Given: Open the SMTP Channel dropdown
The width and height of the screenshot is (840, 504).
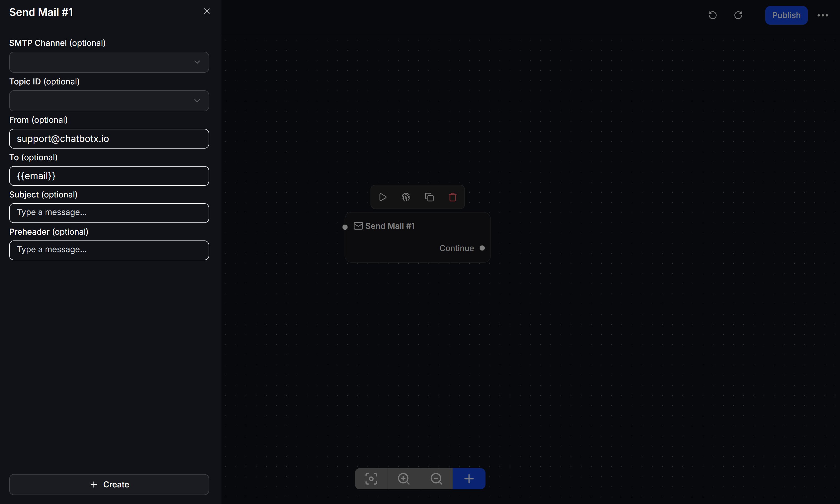Looking at the screenshot, I should pyautogui.click(x=109, y=62).
